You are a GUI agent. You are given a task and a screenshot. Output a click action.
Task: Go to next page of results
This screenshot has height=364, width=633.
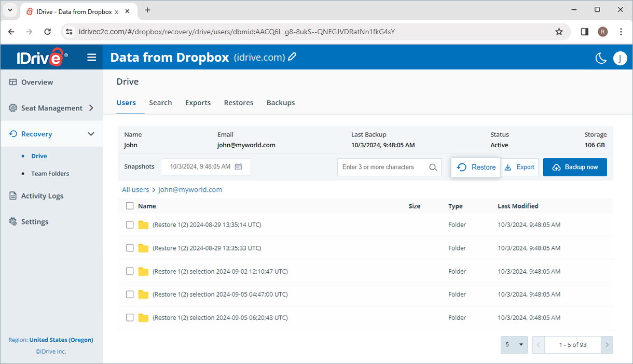607,345
